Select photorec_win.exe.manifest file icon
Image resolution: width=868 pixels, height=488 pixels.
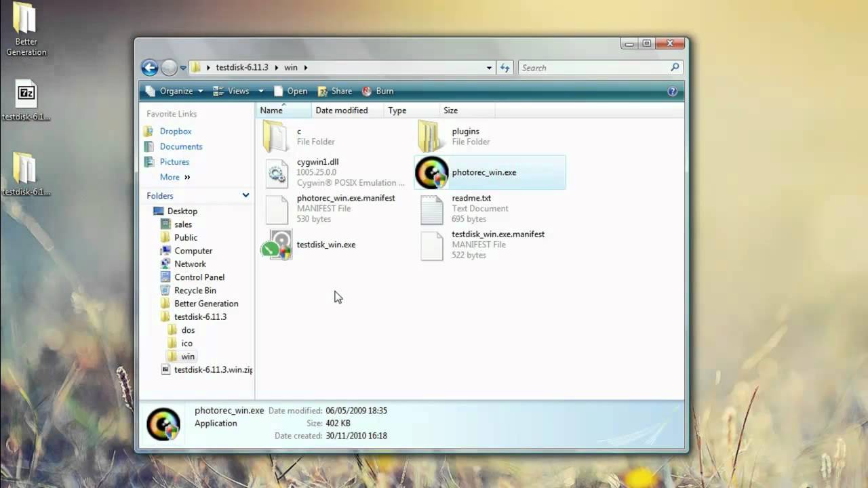click(x=276, y=209)
